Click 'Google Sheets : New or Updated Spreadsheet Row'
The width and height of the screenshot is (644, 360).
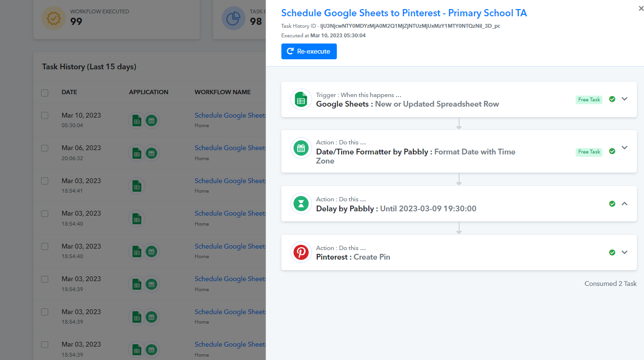pos(408,104)
